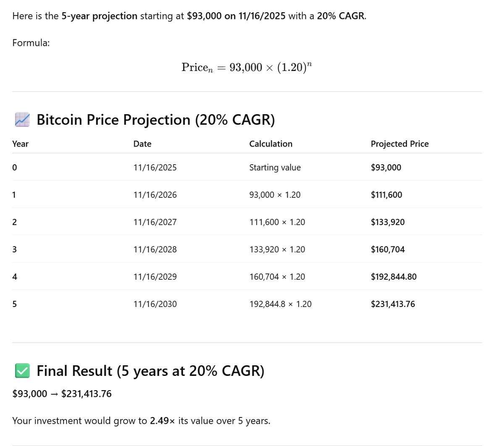Screen dimensions: 504x446
Task: Click the 11/16/2030 date cell
Action: [155, 304]
